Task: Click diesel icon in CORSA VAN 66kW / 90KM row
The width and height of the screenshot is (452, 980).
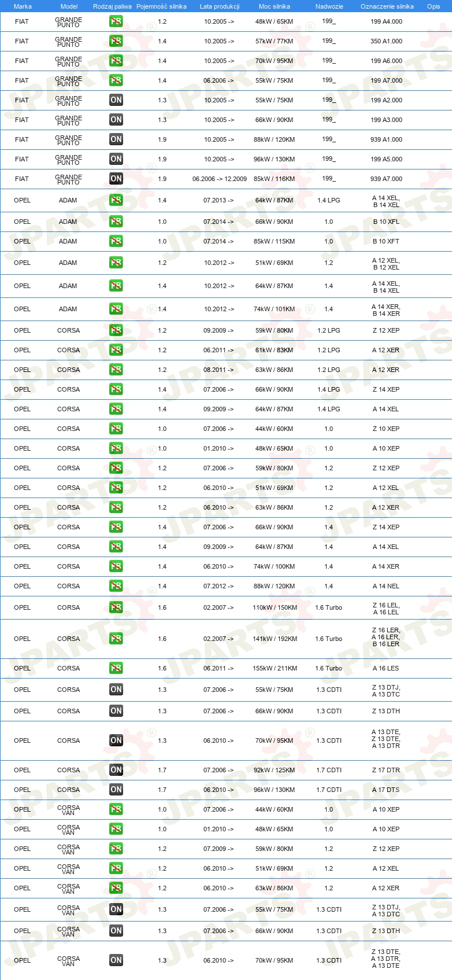Action: 116,931
